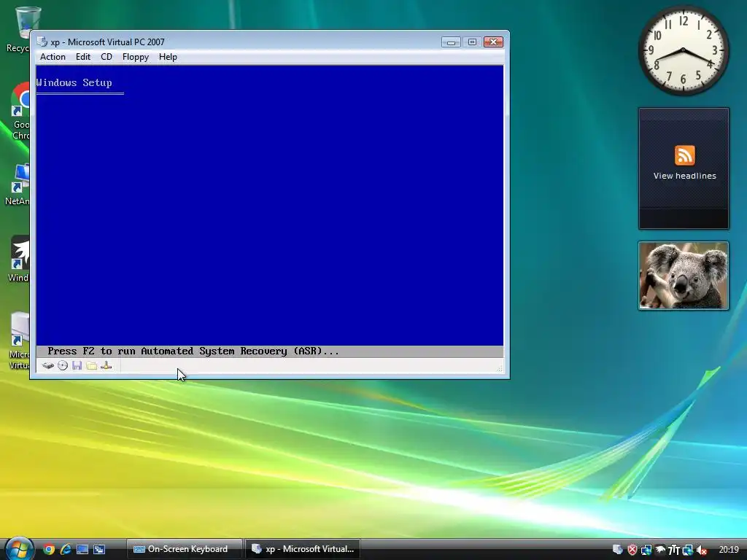Minimize the xp Virtual PC window
Viewport: 747px width, 560px height.
[x=451, y=42]
